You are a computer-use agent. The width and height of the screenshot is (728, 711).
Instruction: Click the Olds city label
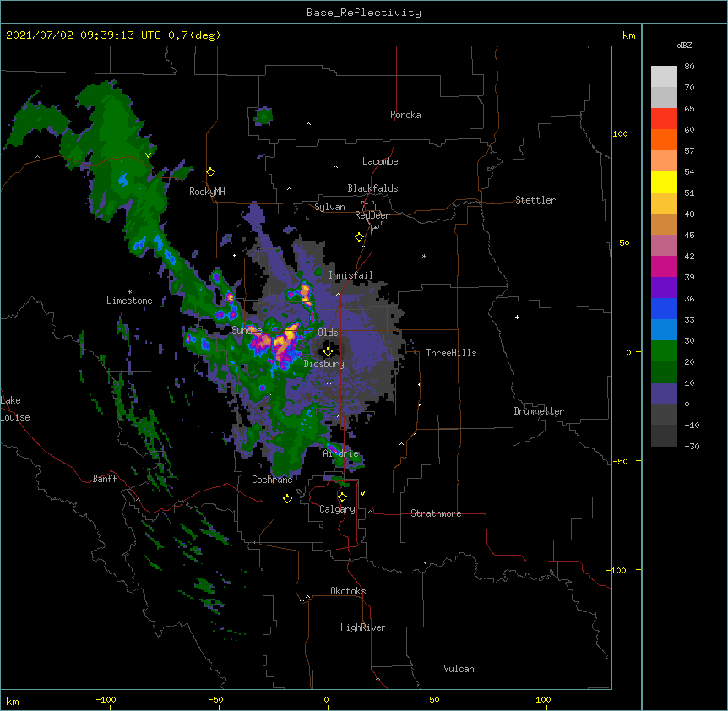tap(328, 333)
